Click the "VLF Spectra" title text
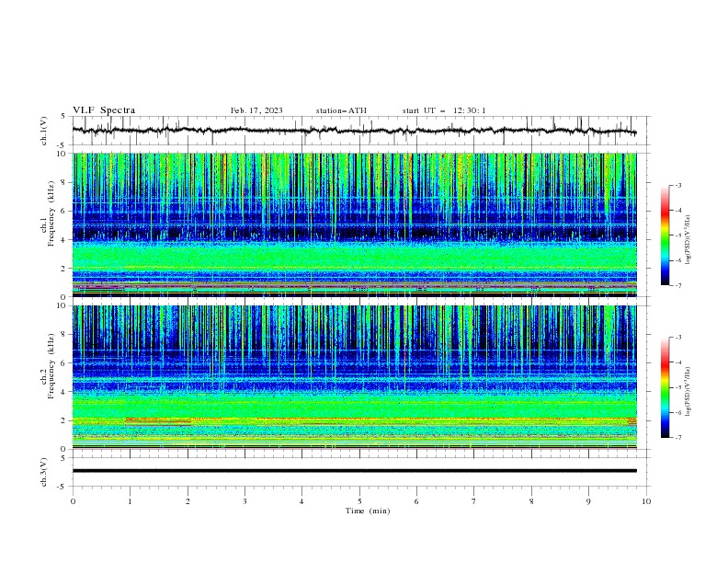This screenshot has height=563, width=728. (104, 110)
